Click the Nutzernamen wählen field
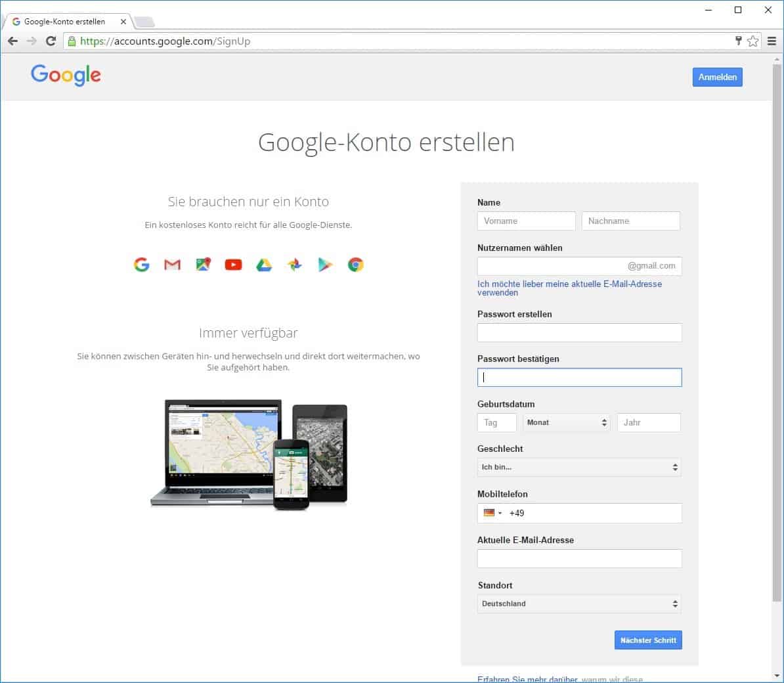 tap(580, 266)
